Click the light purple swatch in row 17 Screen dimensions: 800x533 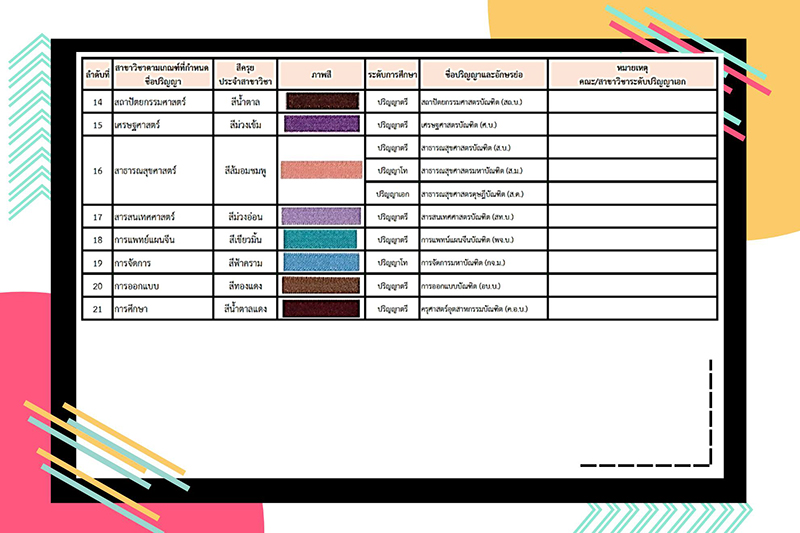coord(322,216)
